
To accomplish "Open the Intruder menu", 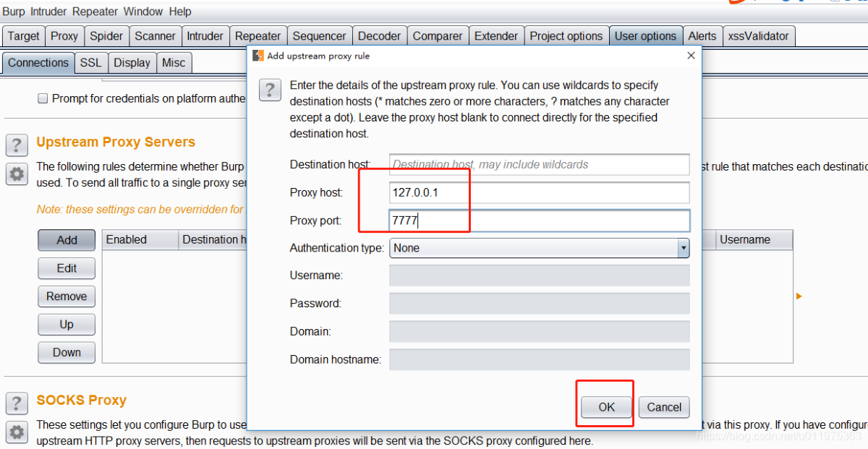I will coord(49,12).
